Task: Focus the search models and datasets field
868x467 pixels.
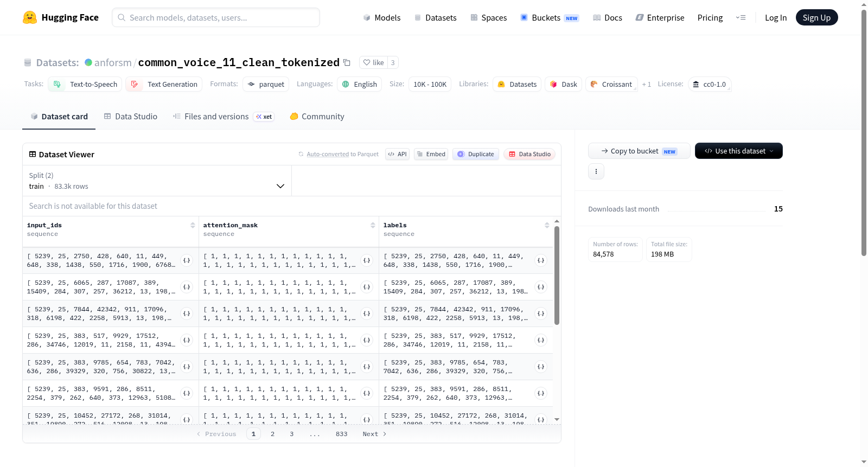Action: 216,17
